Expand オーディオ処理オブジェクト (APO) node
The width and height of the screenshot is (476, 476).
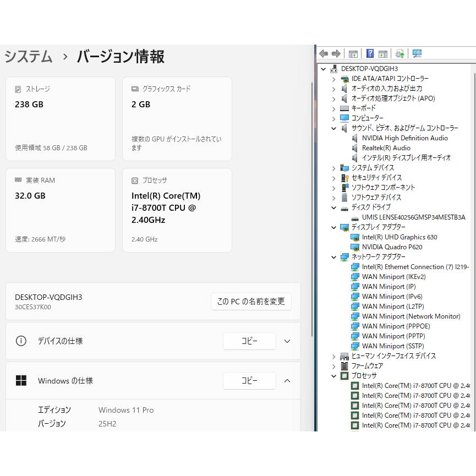coord(334,99)
